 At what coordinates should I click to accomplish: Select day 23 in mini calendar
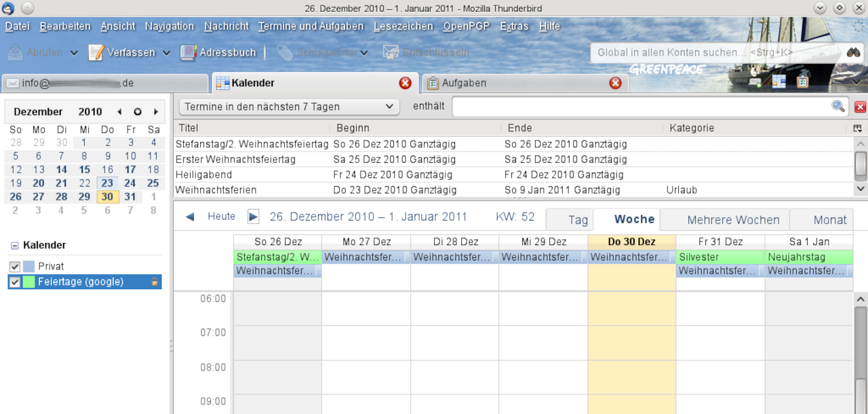107,183
